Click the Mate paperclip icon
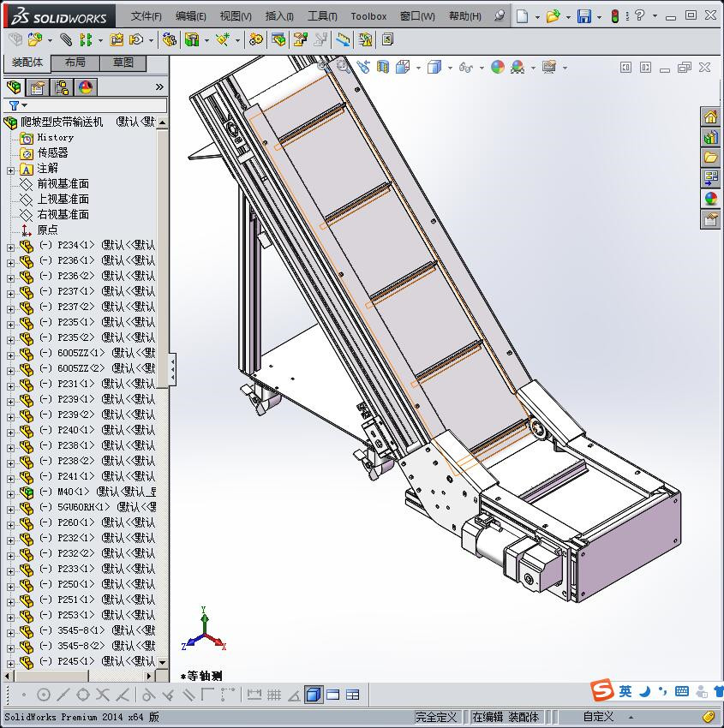The image size is (724, 728). tap(66, 40)
